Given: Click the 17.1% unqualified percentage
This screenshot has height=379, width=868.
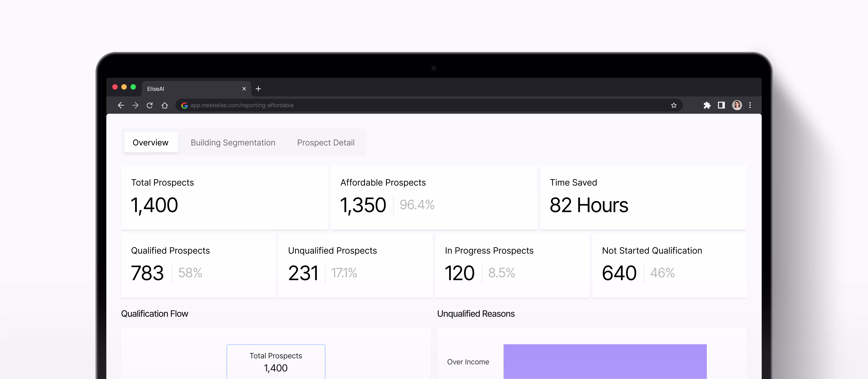Looking at the screenshot, I should pos(344,273).
